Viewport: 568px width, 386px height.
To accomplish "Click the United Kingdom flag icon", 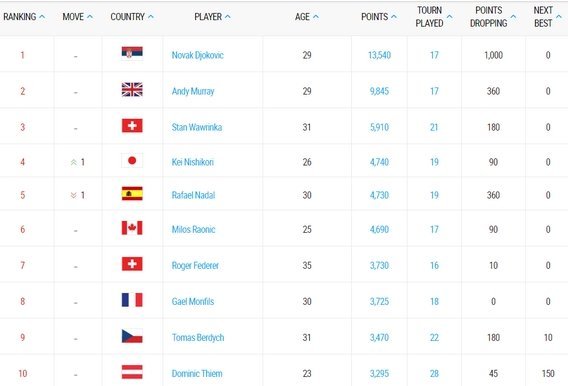I will pyautogui.click(x=132, y=89).
